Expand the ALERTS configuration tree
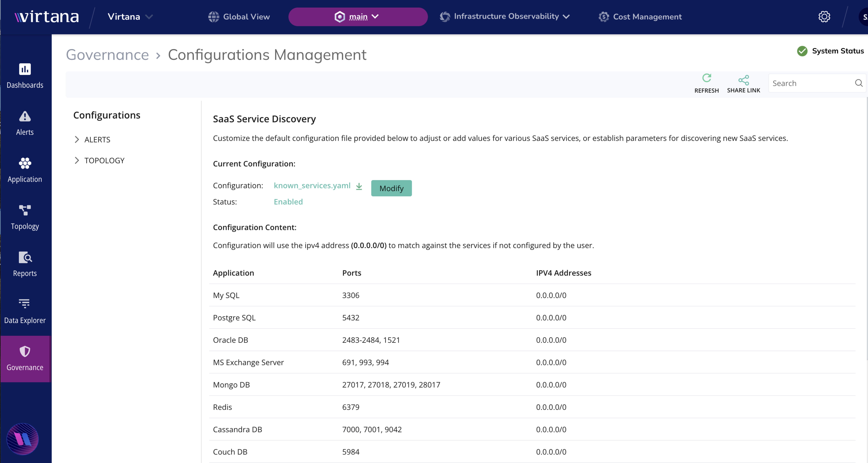Viewport: 868px width, 463px height. [x=77, y=140]
